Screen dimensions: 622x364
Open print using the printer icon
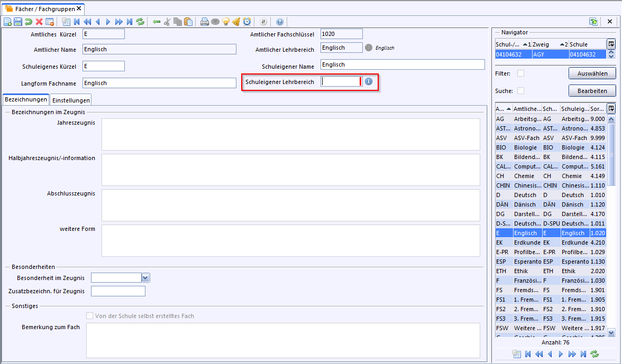pos(205,22)
